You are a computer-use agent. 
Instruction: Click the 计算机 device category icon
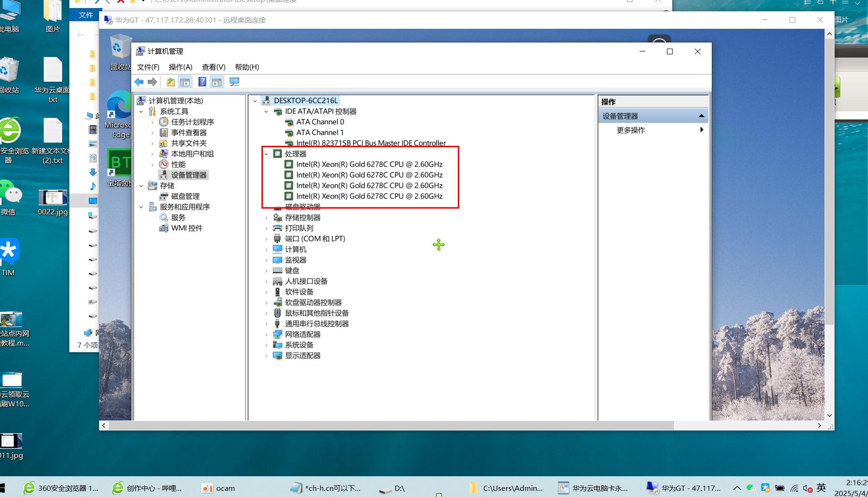(278, 249)
